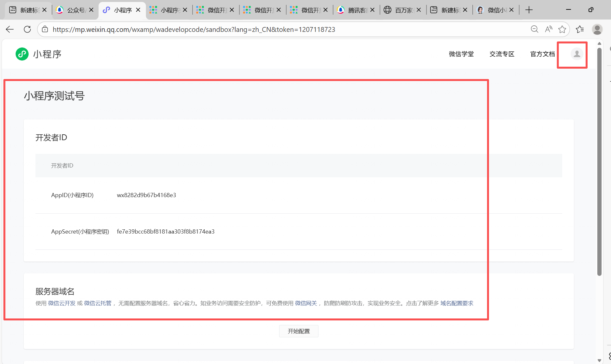Follow the 微信云托管 link
This screenshot has width=611, height=364.
pyautogui.click(x=98, y=303)
